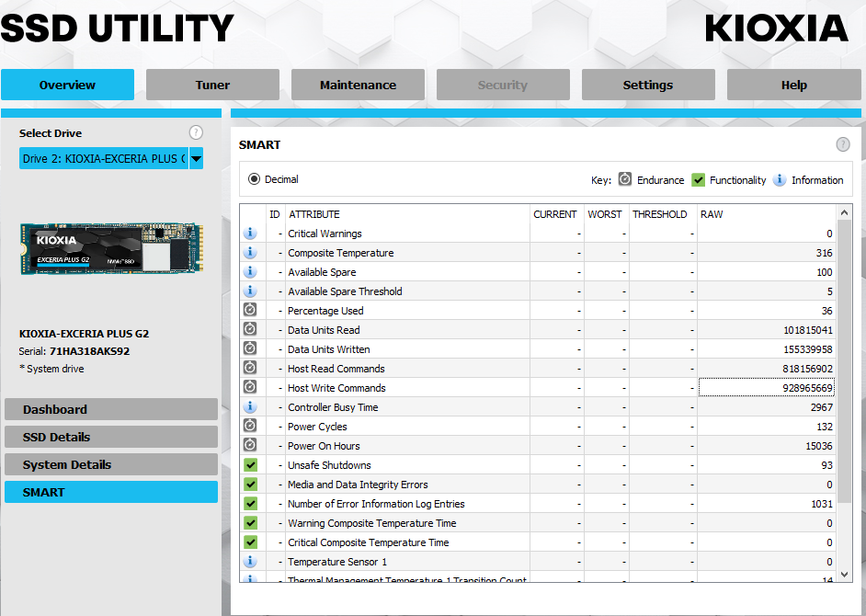
Task: Click endurance icon for Data Units Written
Action: click(250, 348)
